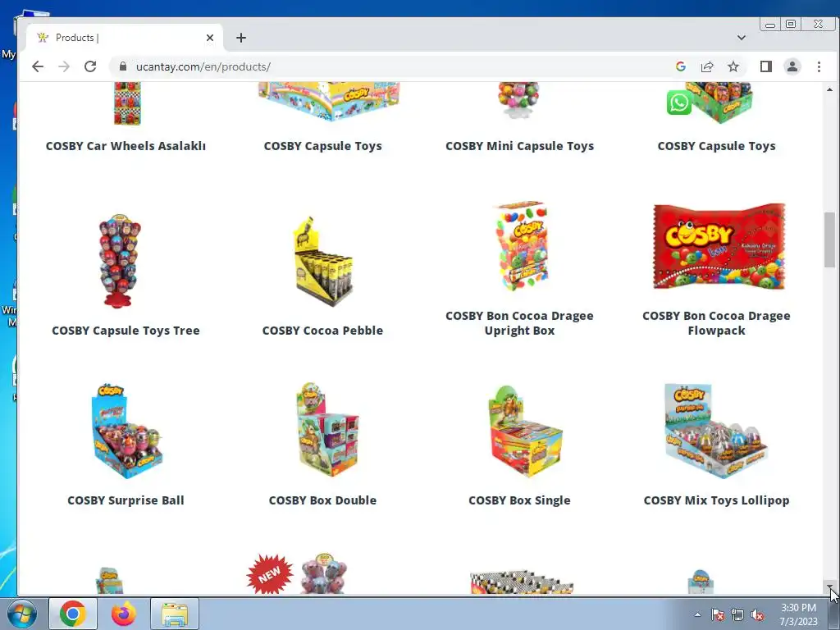This screenshot has height=630, width=840.
Task: Open COSBY Cocoa Pebble title
Action: (322, 331)
